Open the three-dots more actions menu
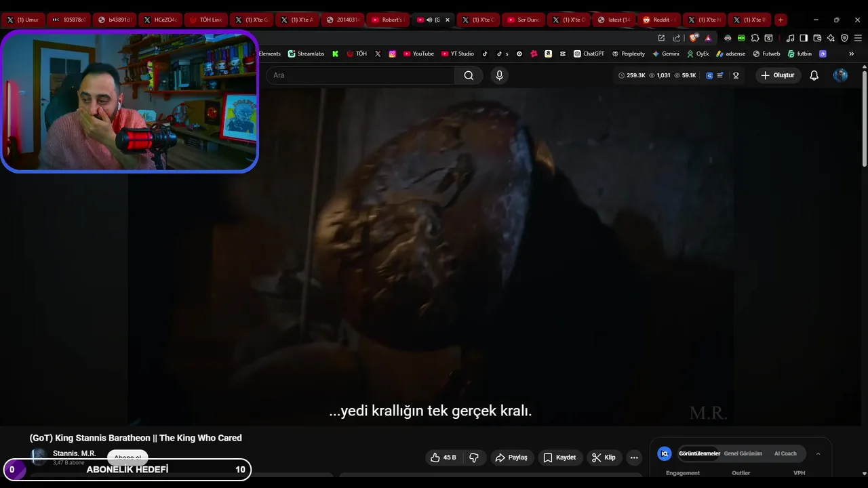The height and width of the screenshot is (488, 868). click(x=634, y=457)
